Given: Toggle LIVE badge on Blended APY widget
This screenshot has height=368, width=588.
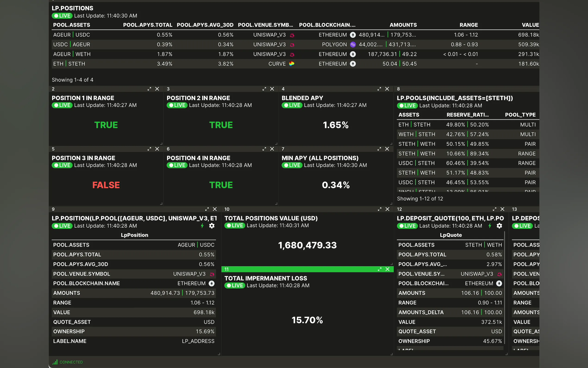Looking at the screenshot, I should 292,105.
